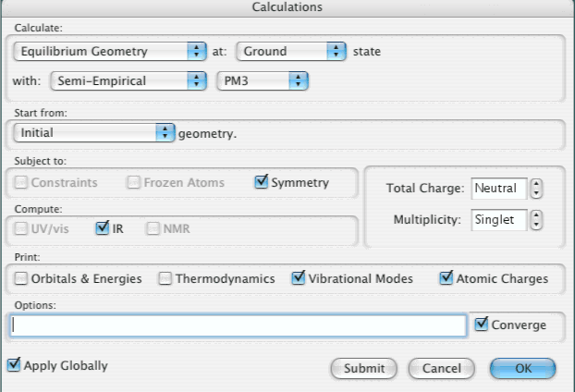Expand the Semi-Empirical method dropdown
This screenshot has width=575, height=392.
click(x=127, y=81)
